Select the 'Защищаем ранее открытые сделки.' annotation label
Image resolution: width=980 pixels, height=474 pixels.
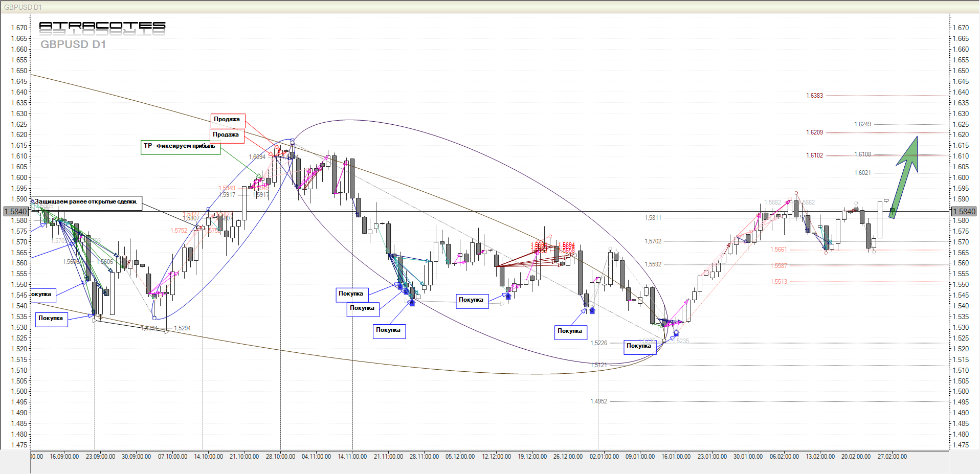point(87,203)
